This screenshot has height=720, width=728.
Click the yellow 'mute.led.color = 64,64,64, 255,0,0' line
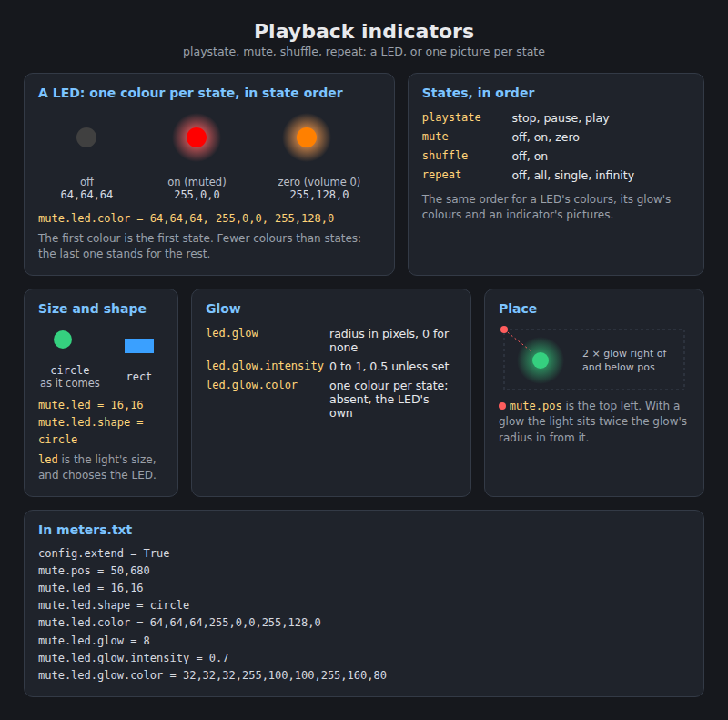(x=187, y=218)
